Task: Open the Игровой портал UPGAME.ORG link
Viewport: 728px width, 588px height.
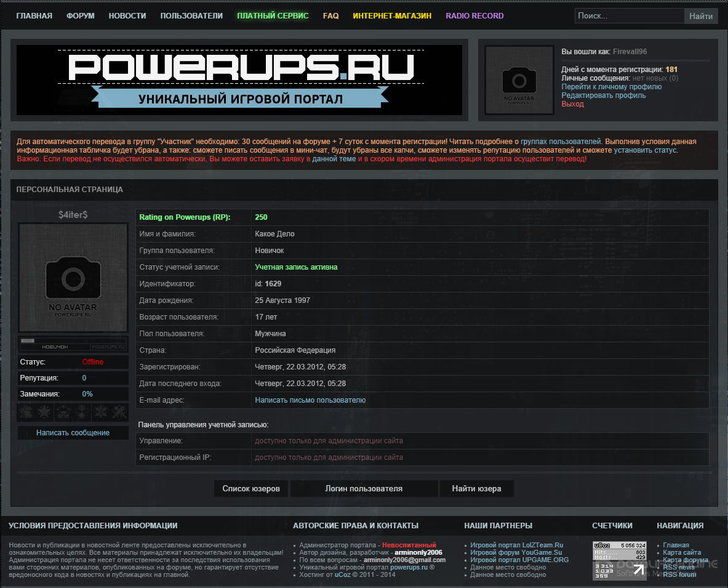Action: click(x=519, y=560)
